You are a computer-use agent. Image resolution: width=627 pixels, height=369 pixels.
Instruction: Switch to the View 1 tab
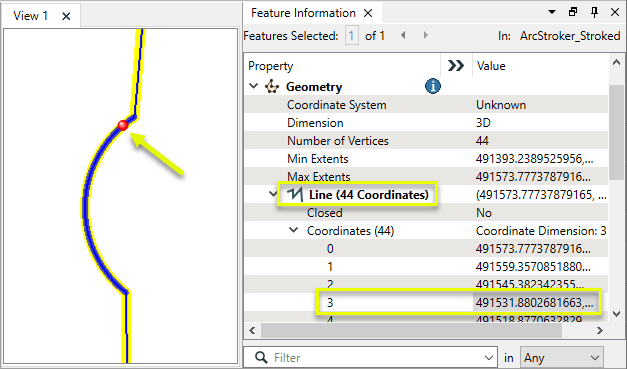(x=31, y=16)
